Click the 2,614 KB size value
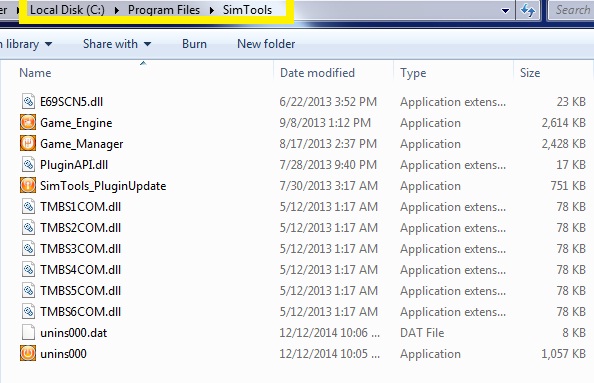The image size is (594, 383). point(563,123)
